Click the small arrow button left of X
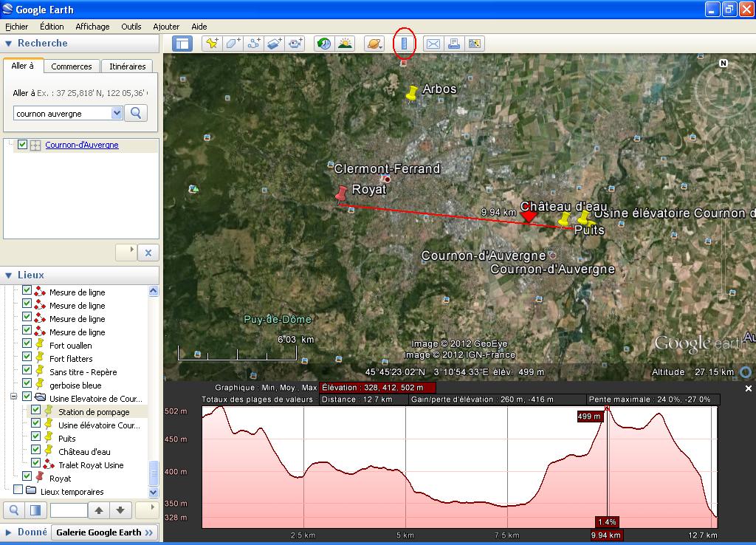This screenshot has width=756, height=545. (x=126, y=253)
